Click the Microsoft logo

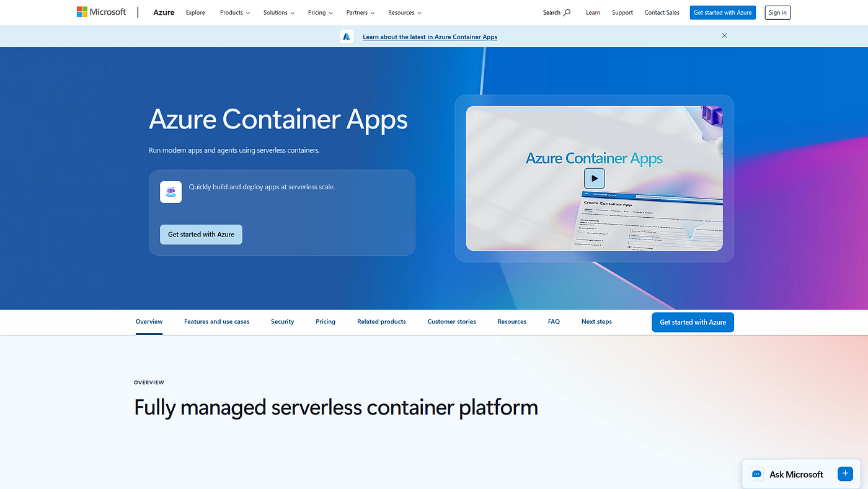pyautogui.click(x=102, y=12)
